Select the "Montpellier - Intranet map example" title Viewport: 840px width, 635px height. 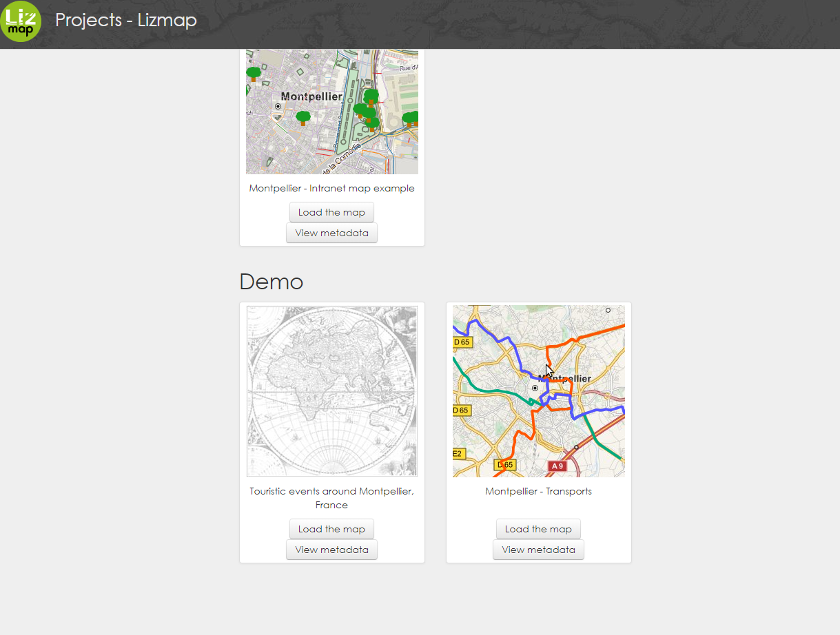(x=331, y=187)
